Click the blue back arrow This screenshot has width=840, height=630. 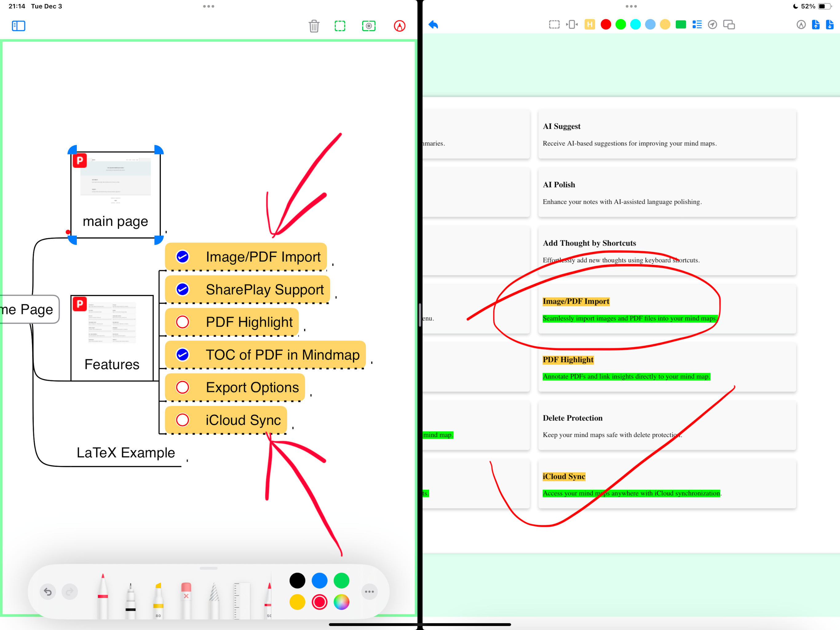[433, 25]
